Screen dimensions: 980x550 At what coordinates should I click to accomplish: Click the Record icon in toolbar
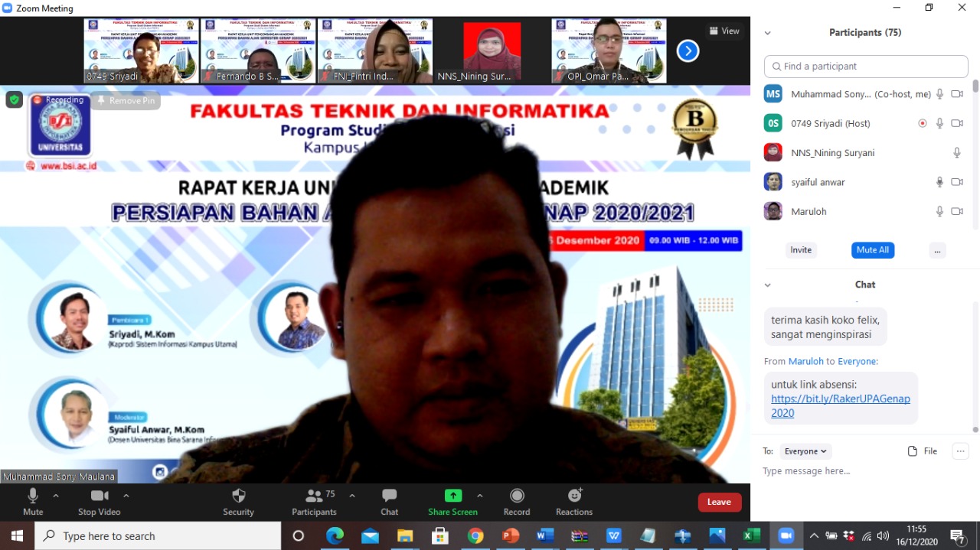(x=517, y=496)
